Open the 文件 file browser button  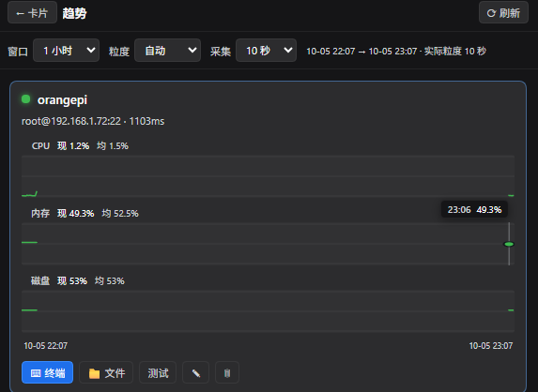pyautogui.click(x=106, y=372)
